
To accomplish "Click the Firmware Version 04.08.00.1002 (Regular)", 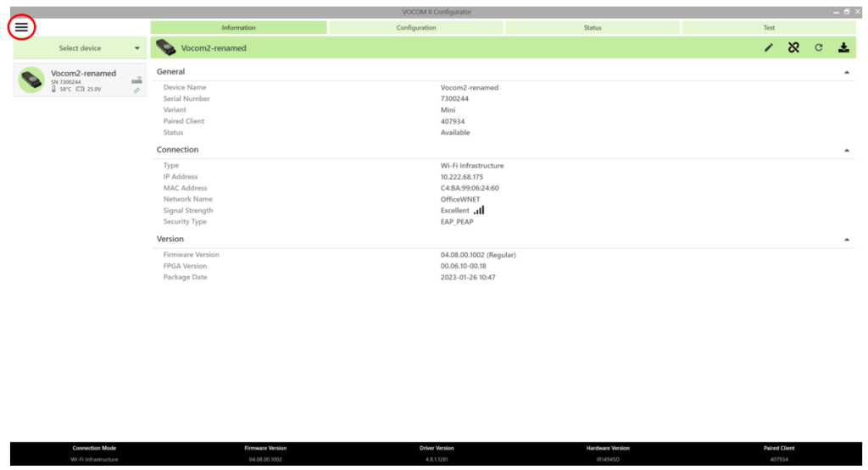I will [478, 255].
